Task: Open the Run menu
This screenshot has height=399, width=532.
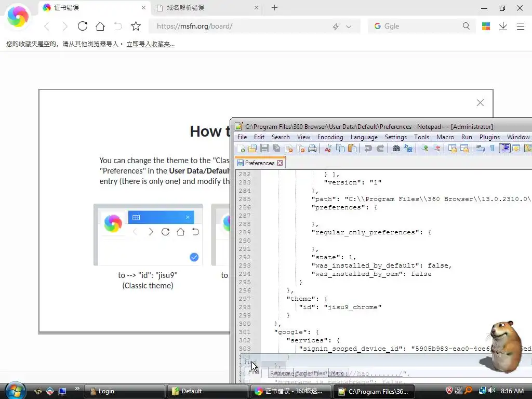Action: coord(467,137)
